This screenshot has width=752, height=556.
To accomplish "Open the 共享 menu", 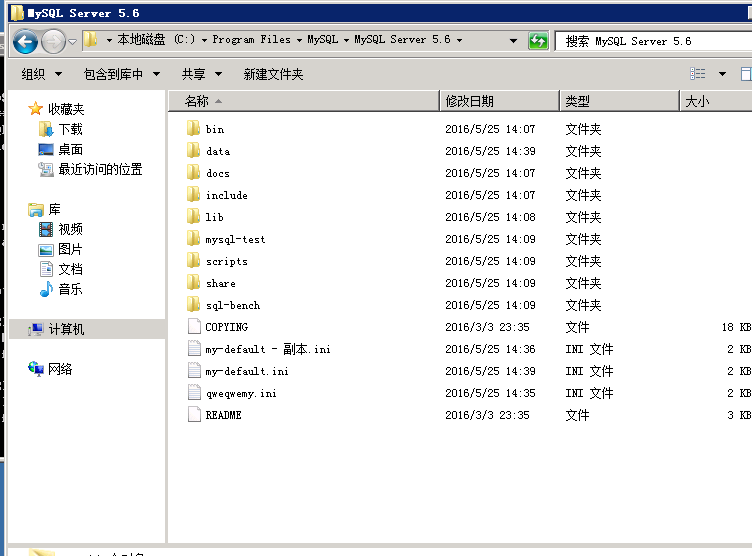I will point(201,74).
